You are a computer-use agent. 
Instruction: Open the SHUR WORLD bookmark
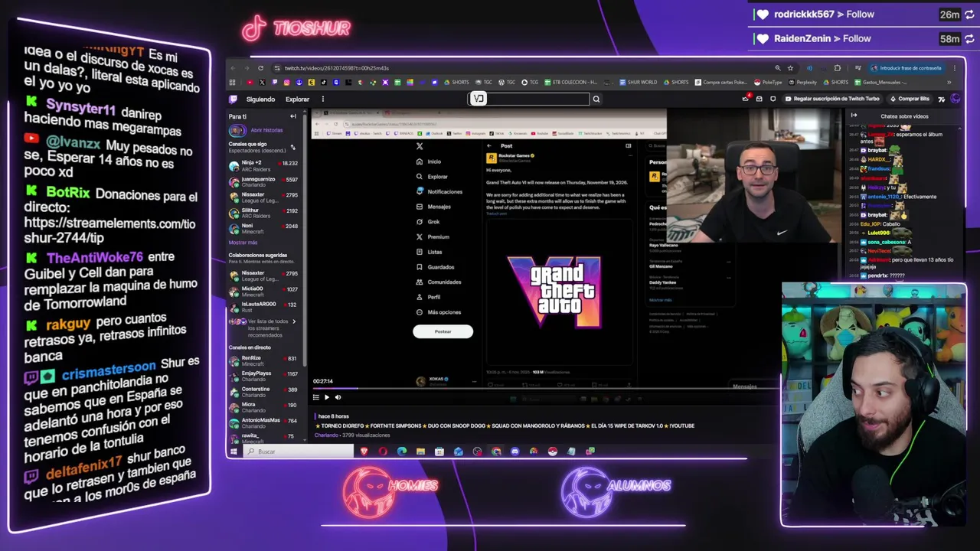(x=638, y=82)
